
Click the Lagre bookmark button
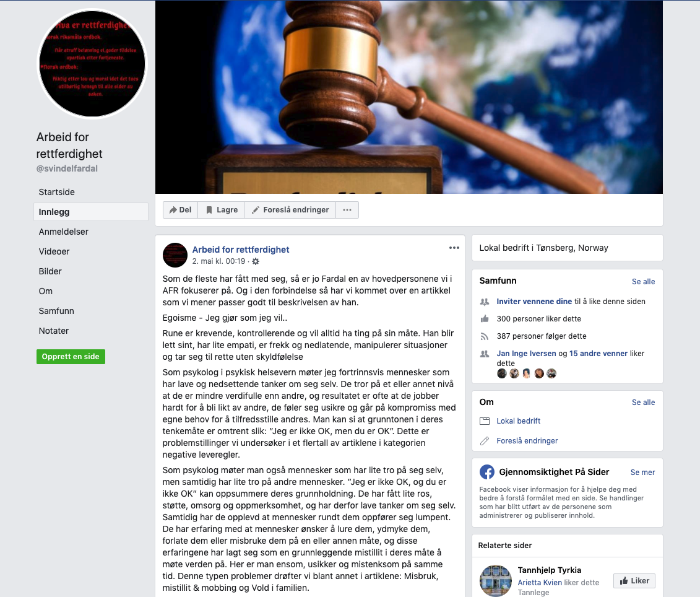222,210
